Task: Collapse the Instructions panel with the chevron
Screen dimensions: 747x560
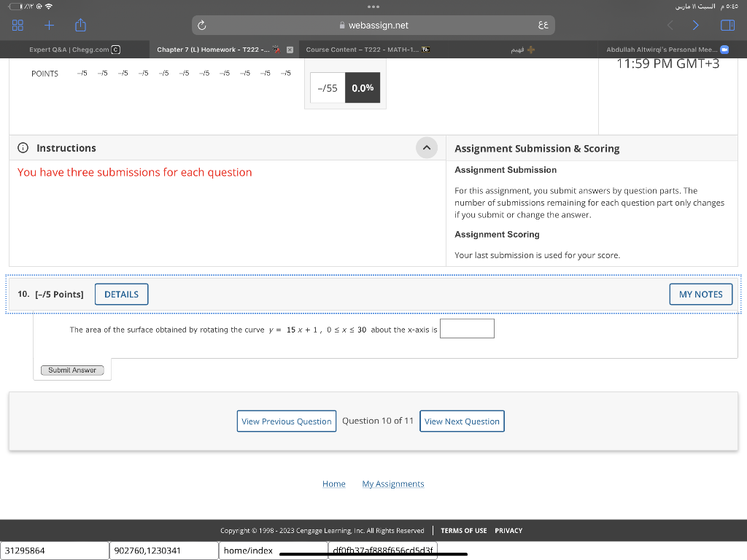Action: coord(427,147)
